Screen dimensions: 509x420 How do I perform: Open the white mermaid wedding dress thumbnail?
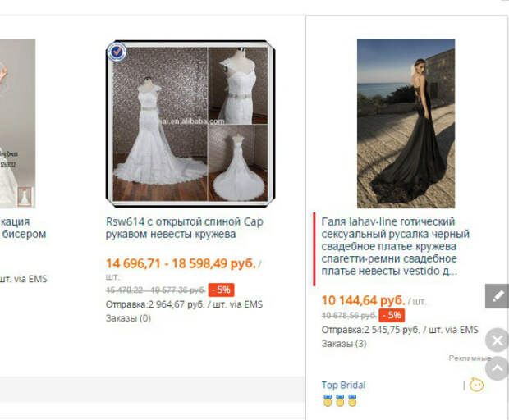[190, 124]
